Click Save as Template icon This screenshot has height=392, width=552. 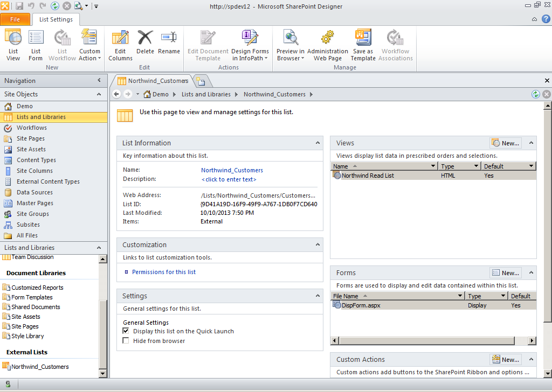tap(363, 45)
